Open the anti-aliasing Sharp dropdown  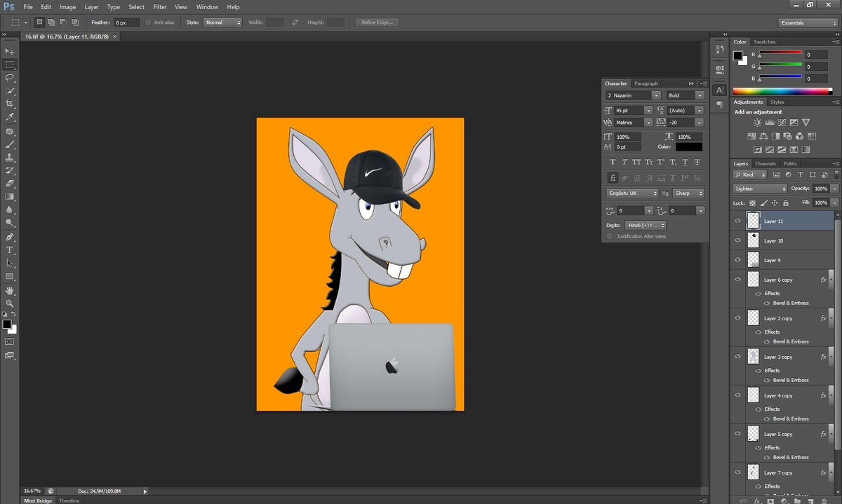click(x=688, y=193)
